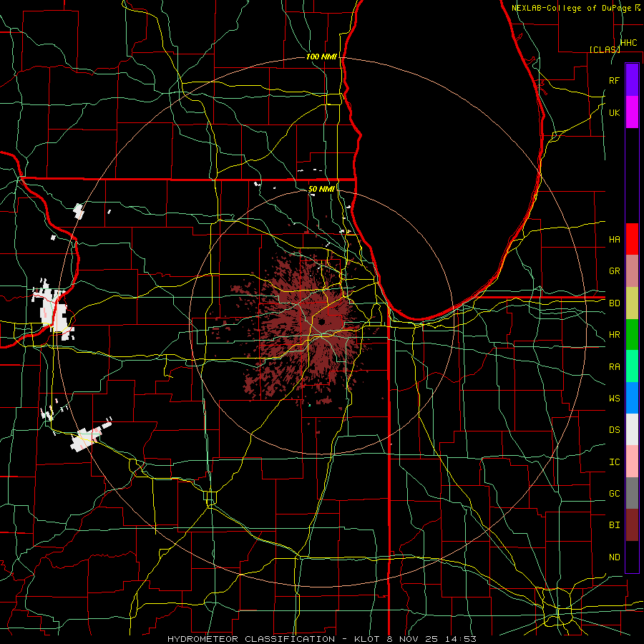Click the BI dark red legend swatch
The width and height of the screenshot is (644, 644).
[x=632, y=525]
